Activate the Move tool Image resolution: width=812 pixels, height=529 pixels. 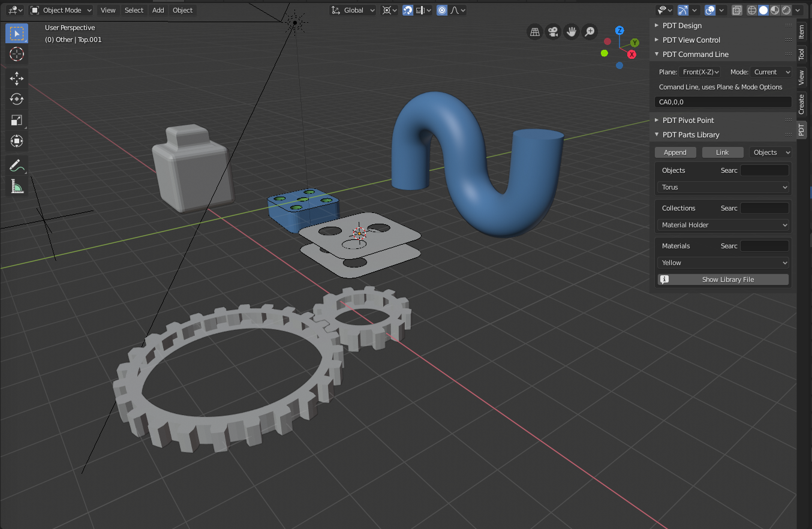[x=17, y=78]
